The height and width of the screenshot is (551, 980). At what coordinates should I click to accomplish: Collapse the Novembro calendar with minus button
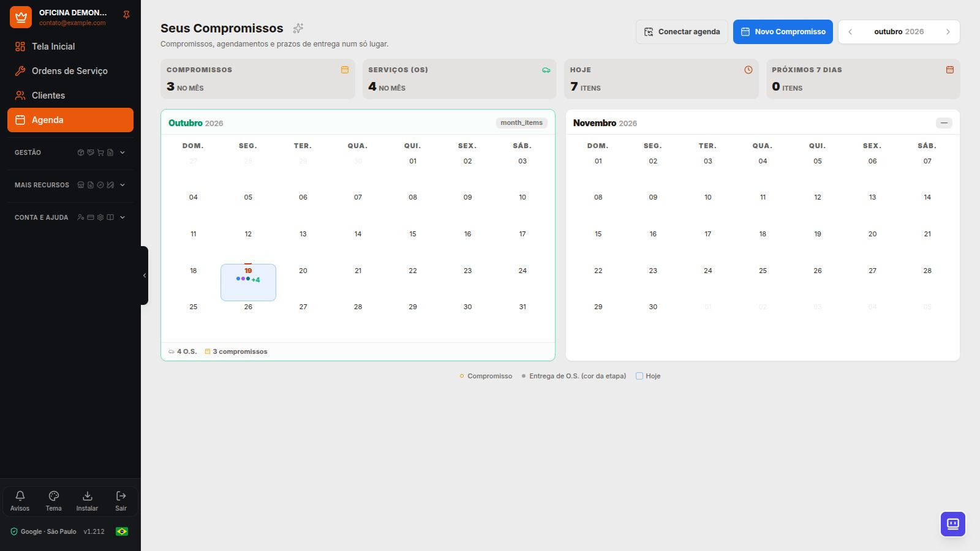944,123
